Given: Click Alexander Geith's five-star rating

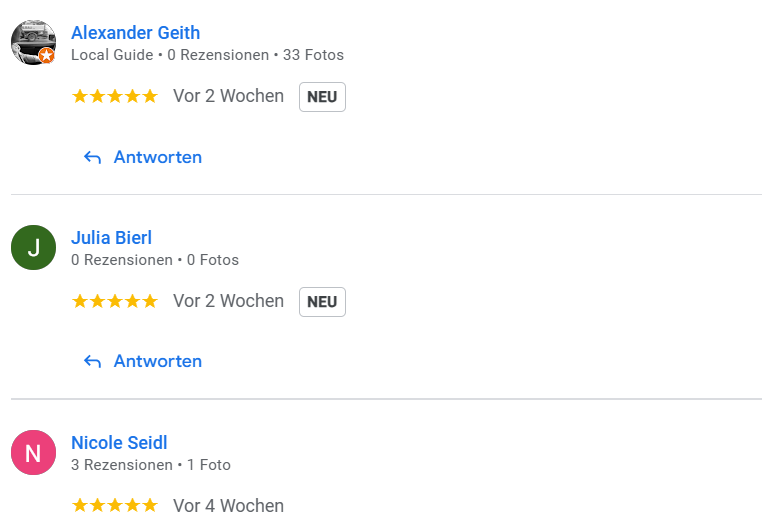Looking at the screenshot, I should pos(115,96).
